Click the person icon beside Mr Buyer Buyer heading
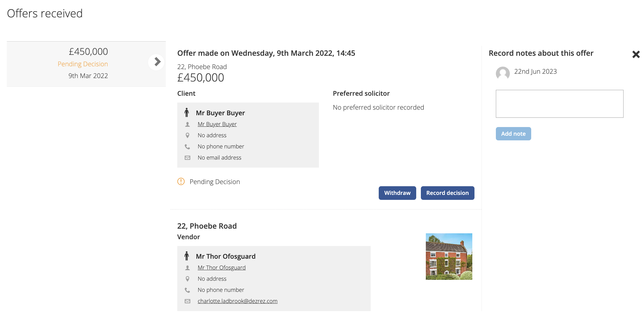 pyautogui.click(x=187, y=112)
